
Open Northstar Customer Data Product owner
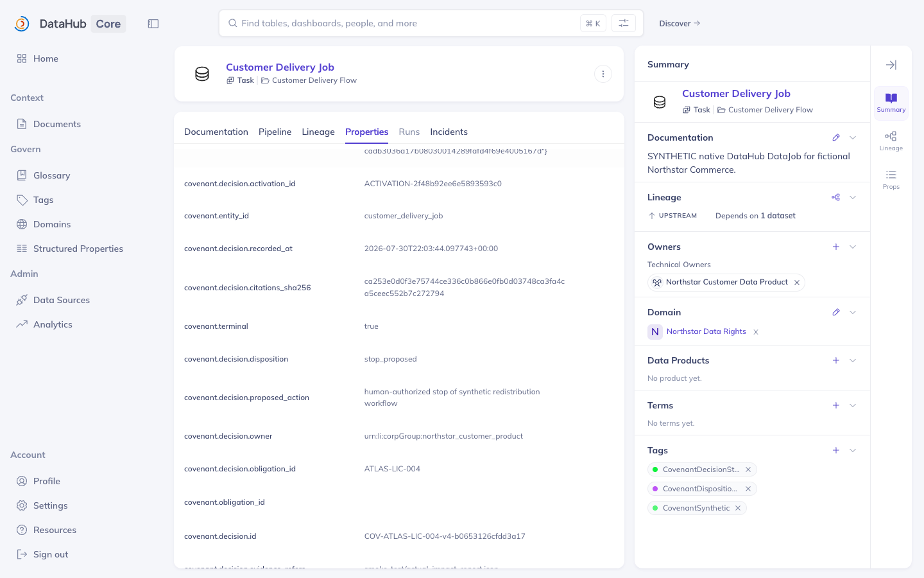click(727, 282)
